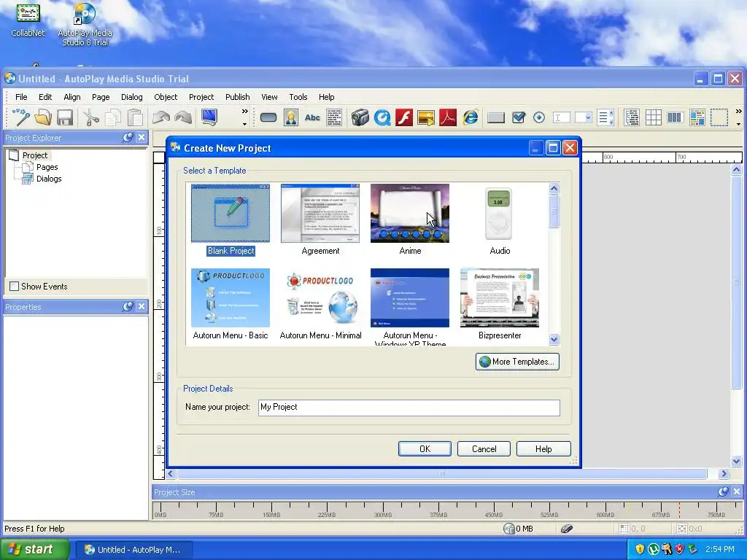Insert a Web browser object icon
The width and height of the screenshot is (747, 560).
(471, 117)
